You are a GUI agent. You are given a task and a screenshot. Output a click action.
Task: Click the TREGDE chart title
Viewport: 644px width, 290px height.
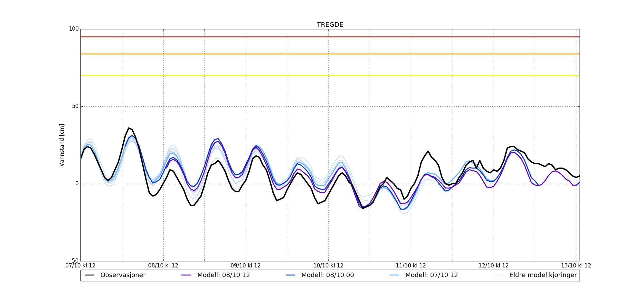[x=330, y=25]
